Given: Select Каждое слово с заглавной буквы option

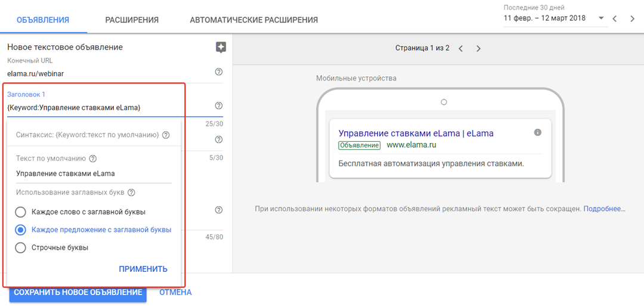Looking at the screenshot, I should click(x=21, y=212).
